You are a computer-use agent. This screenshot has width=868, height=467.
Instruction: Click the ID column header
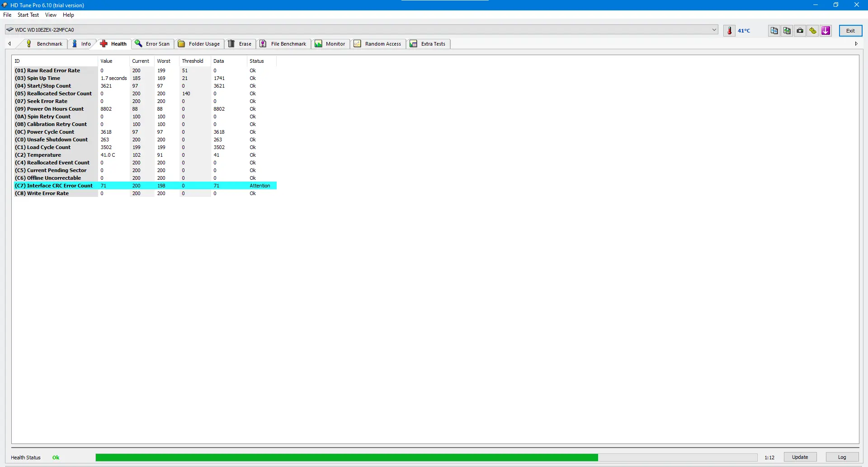point(55,61)
